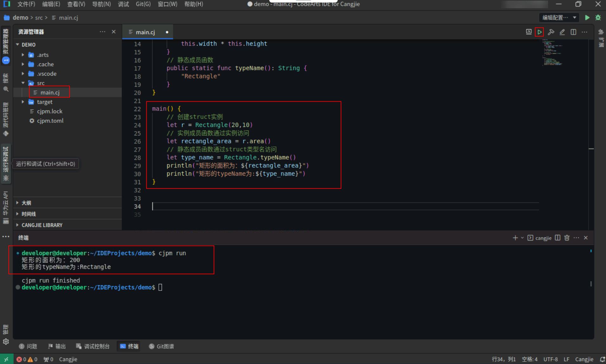The width and height of the screenshot is (606, 364).
Task: Run the main.cj file from editor toolbar
Action: (x=539, y=32)
